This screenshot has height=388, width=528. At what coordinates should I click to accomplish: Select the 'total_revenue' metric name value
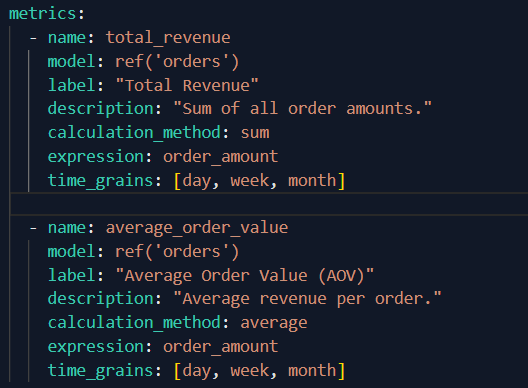[x=168, y=37]
